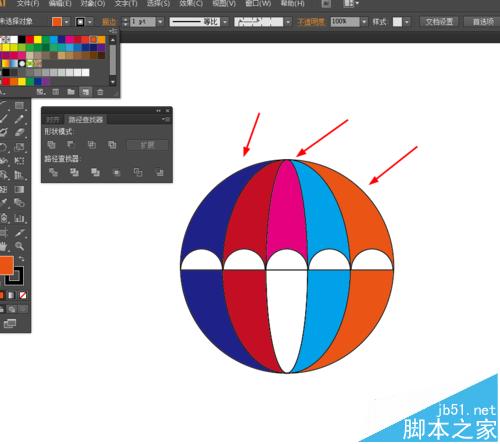The width and height of the screenshot is (500, 444).
Task: Click the Swatches panel scroll down arrow
Action: coord(113,82)
